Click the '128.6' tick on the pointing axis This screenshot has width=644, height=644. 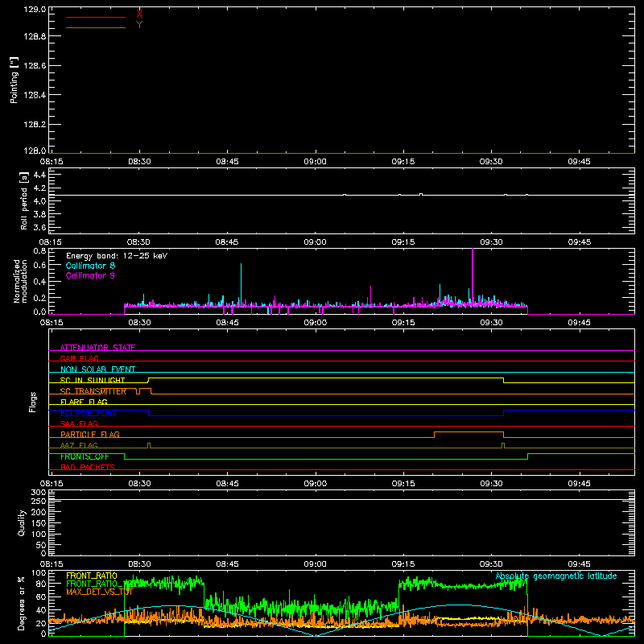[x=35, y=66]
